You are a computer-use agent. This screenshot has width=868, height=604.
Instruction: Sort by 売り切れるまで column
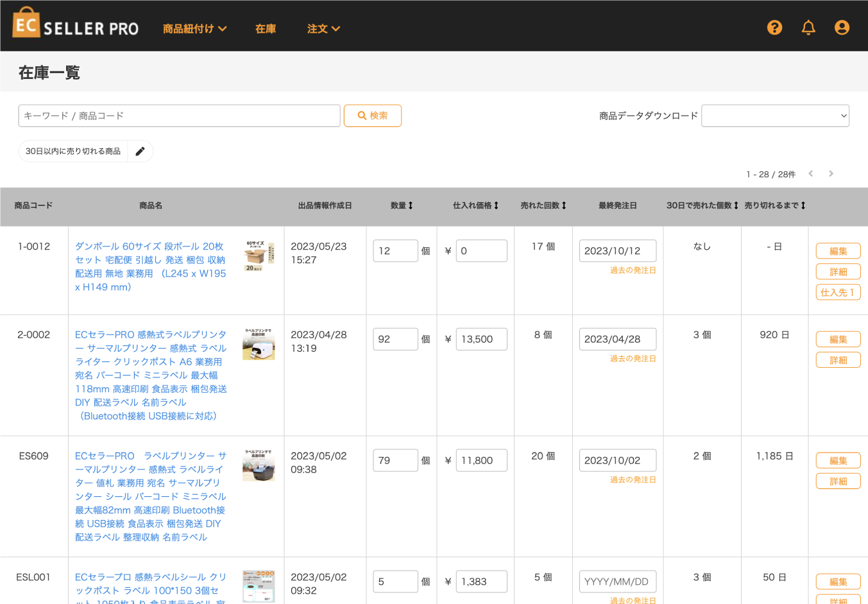click(774, 205)
